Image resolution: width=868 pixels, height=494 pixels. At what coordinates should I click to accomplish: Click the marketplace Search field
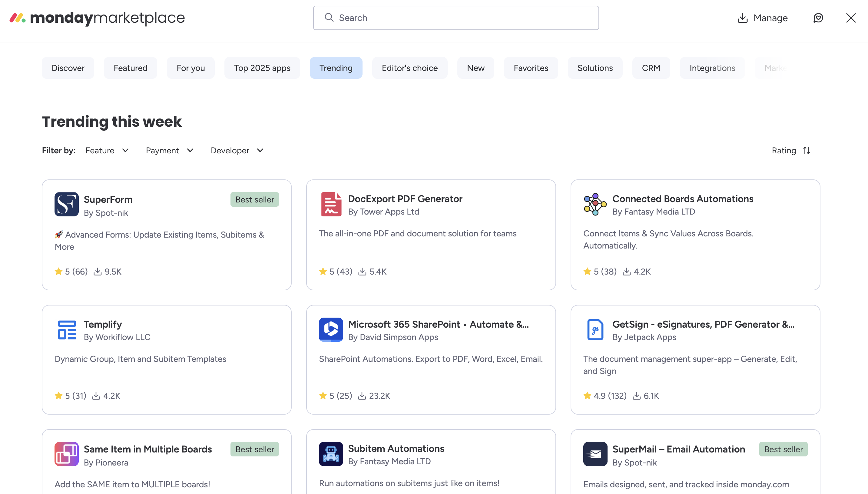point(456,18)
